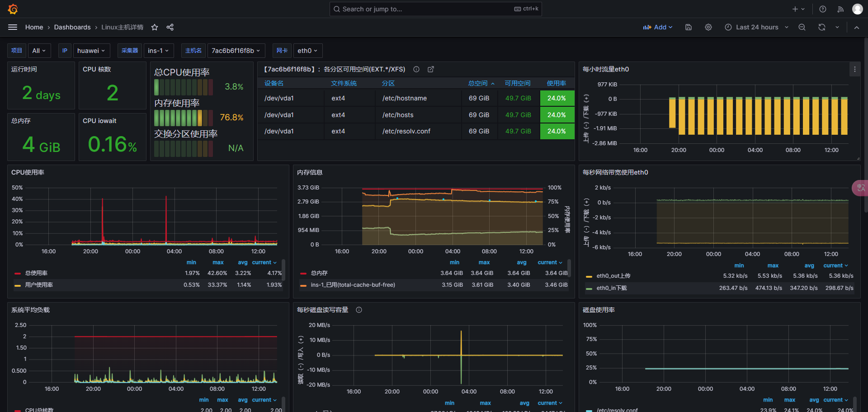
Task: Toggle ins-1_已用 memory series in legend
Action: coord(353,285)
